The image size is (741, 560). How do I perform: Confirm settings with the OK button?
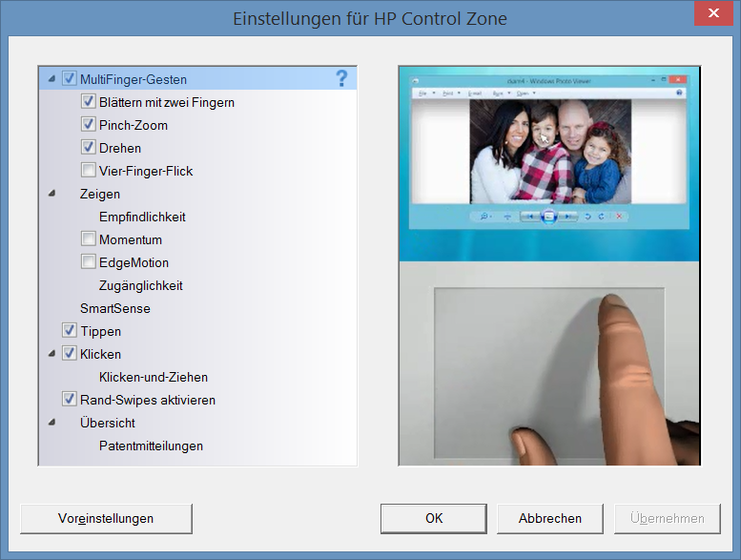434,518
